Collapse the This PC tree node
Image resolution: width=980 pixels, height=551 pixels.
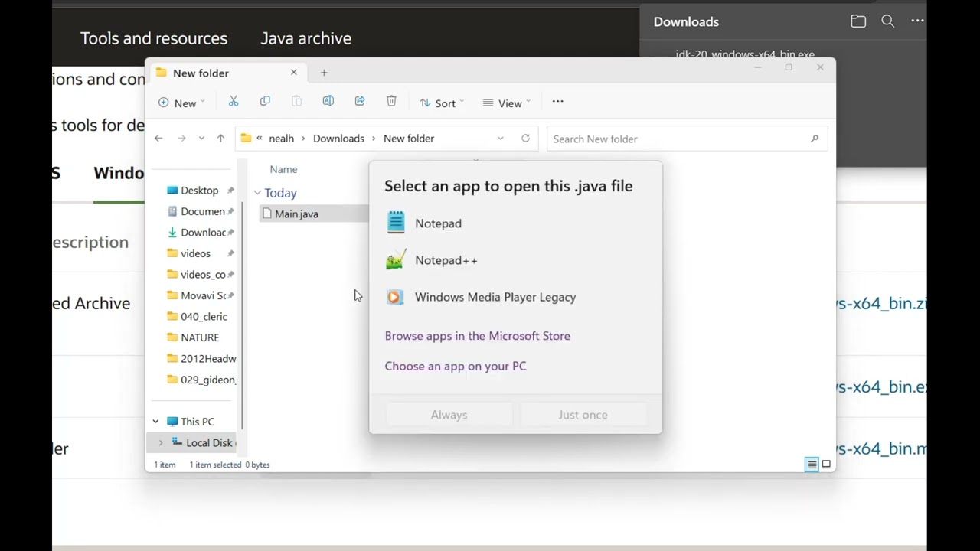pyautogui.click(x=155, y=422)
